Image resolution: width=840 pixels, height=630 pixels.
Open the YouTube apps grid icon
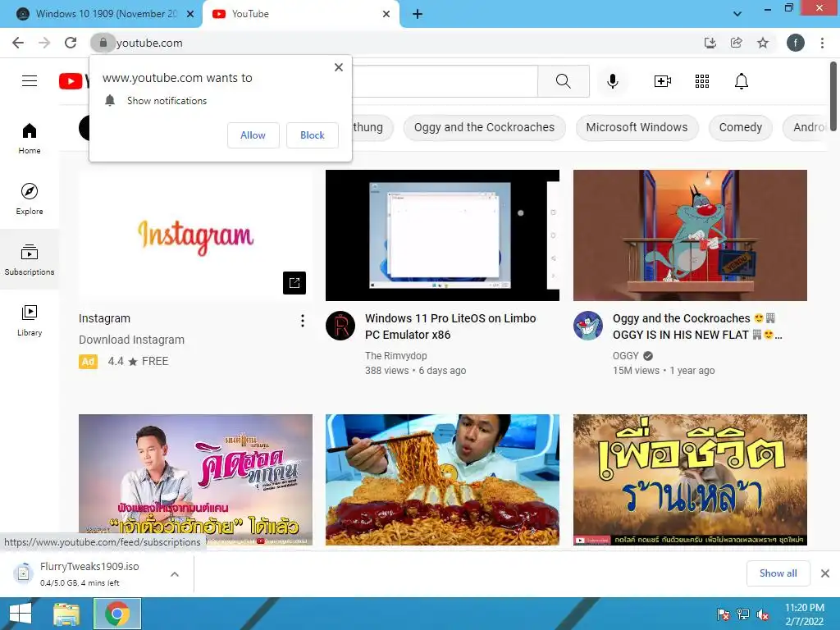pyautogui.click(x=702, y=81)
